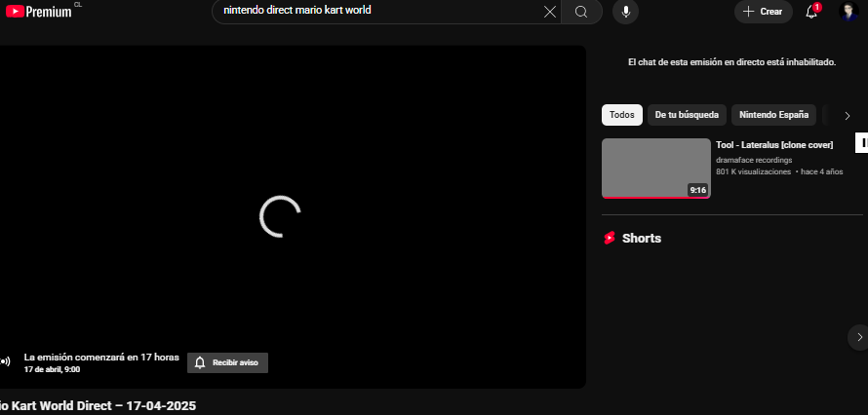Viewport: 868px width, 415px height.
Task: Show more filter chips with right chevron
Action: pyautogui.click(x=847, y=116)
